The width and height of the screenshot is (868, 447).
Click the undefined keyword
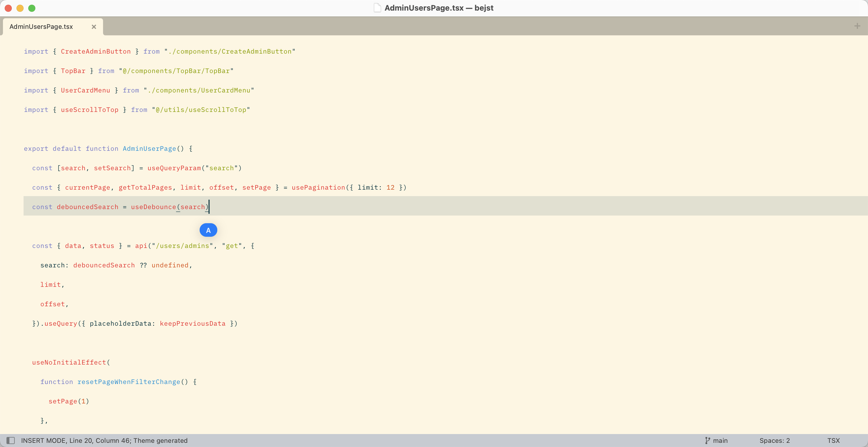click(170, 265)
